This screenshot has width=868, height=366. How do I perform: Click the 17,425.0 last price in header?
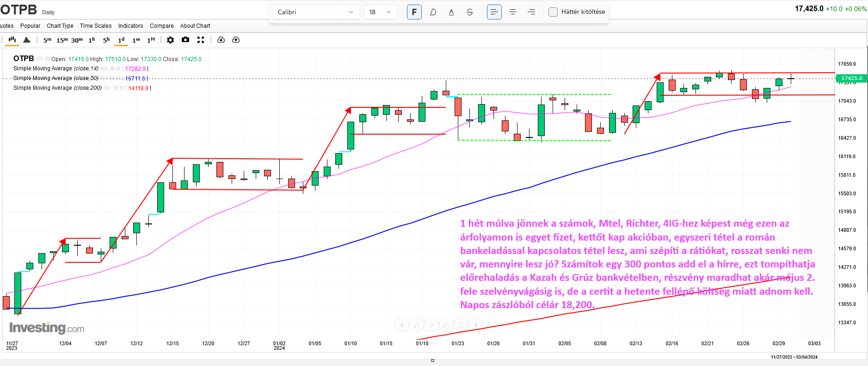point(809,8)
